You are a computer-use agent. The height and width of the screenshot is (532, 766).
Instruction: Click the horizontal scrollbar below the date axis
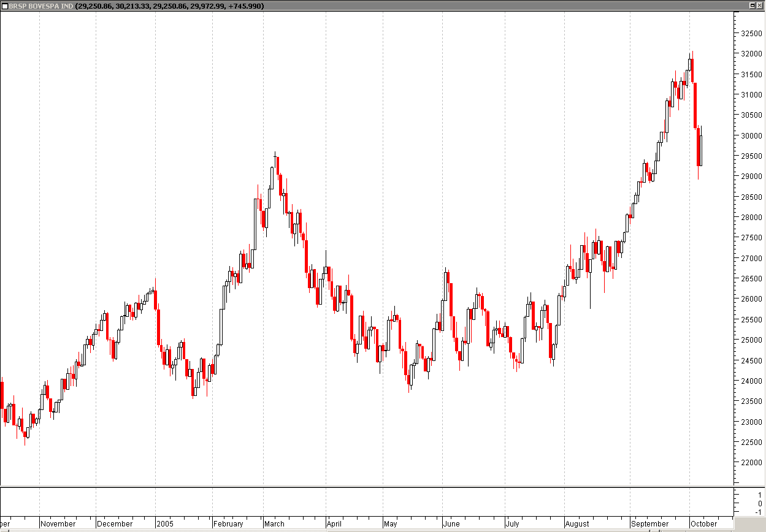click(368, 530)
